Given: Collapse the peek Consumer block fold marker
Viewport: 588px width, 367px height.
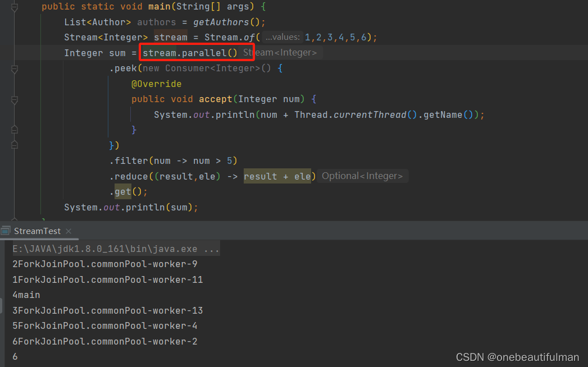Looking at the screenshot, I should 14,69.
